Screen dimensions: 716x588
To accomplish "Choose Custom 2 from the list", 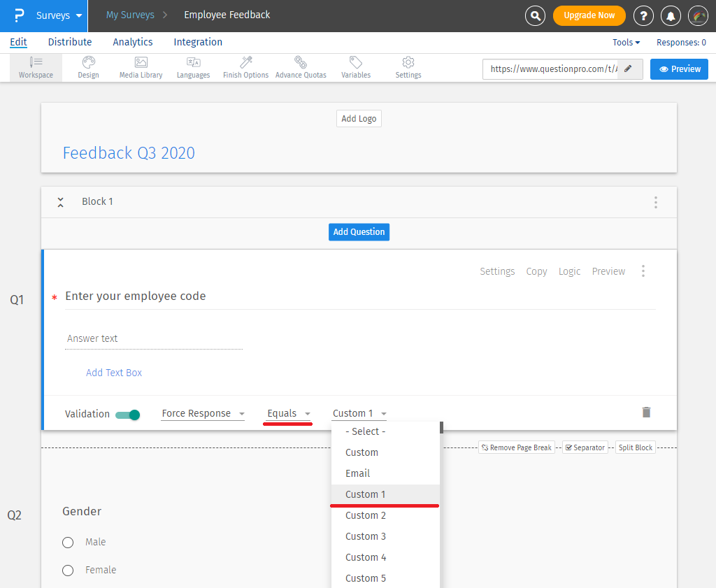I will click(366, 515).
